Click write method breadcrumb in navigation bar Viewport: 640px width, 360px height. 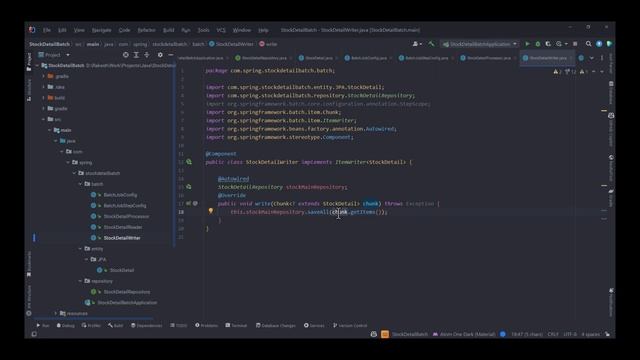tap(268, 44)
